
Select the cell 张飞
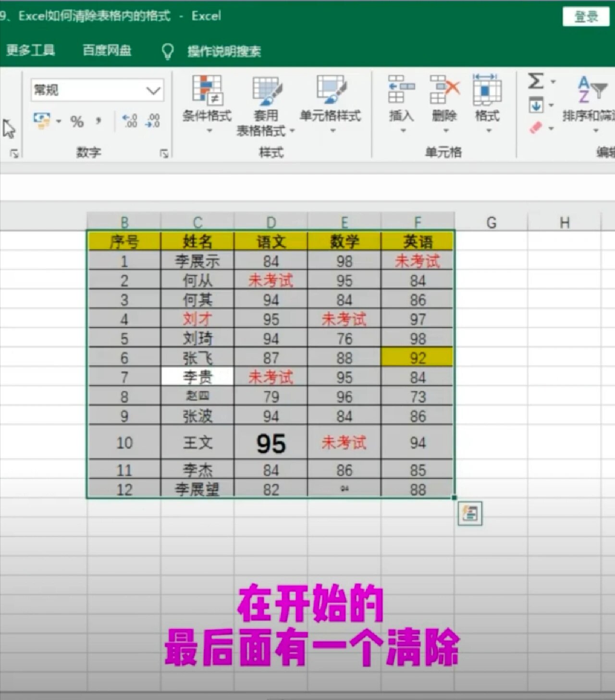point(197,358)
